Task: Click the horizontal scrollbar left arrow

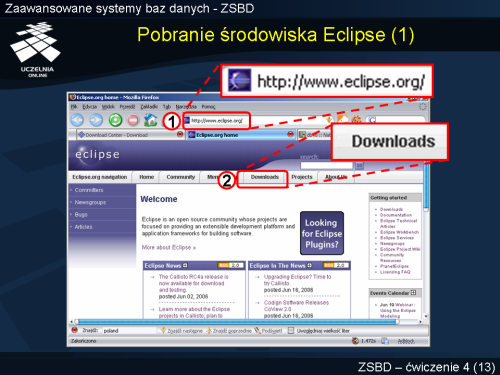Action: point(71,322)
